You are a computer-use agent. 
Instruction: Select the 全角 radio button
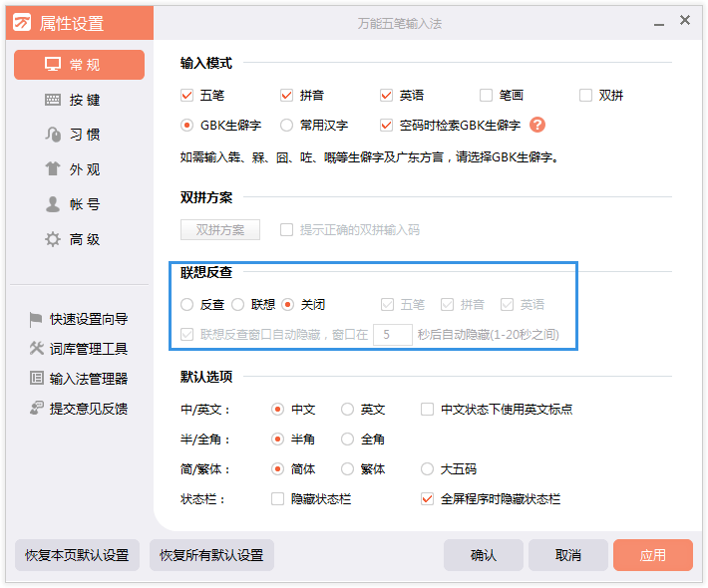pyautogui.click(x=347, y=440)
